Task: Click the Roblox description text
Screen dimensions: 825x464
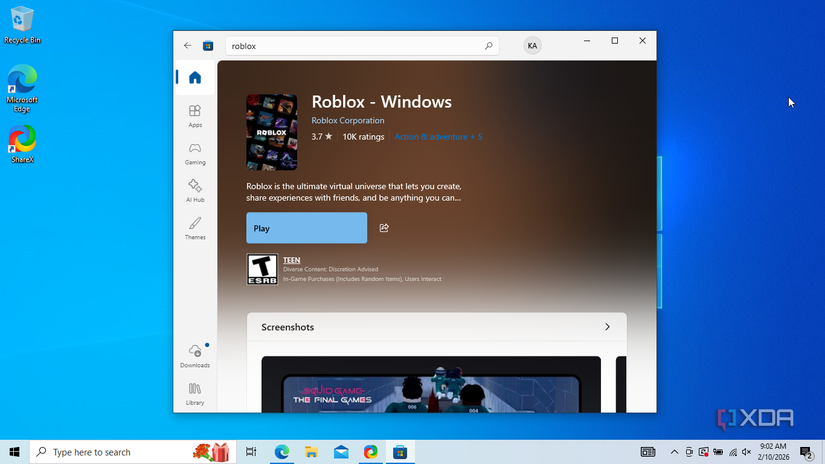Action: [354, 192]
